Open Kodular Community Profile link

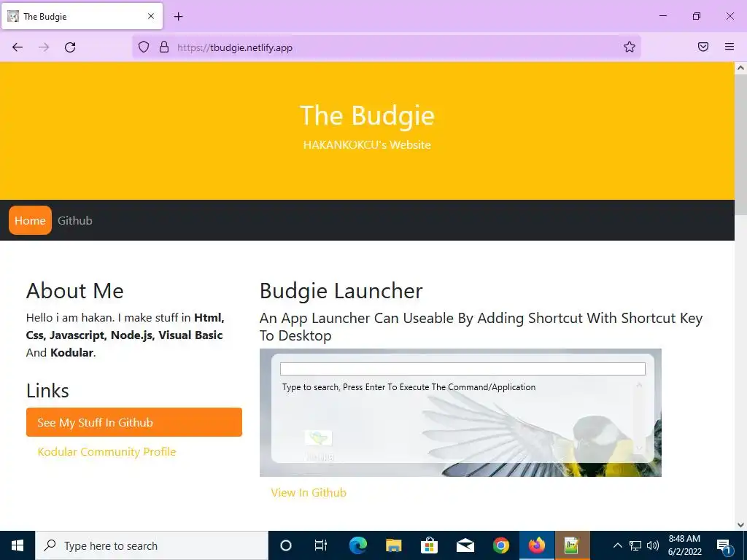click(107, 451)
